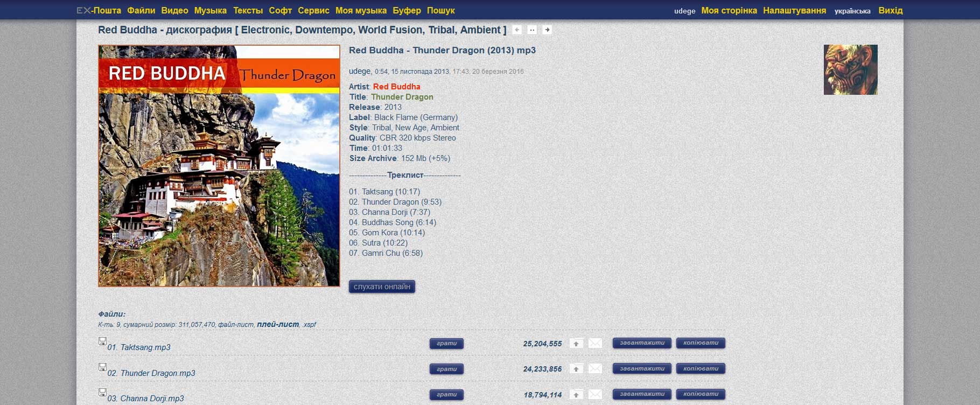This screenshot has width=980, height=405.
Task: Open file 02. Thunder Dragon.mp3
Action: click(x=151, y=373)
